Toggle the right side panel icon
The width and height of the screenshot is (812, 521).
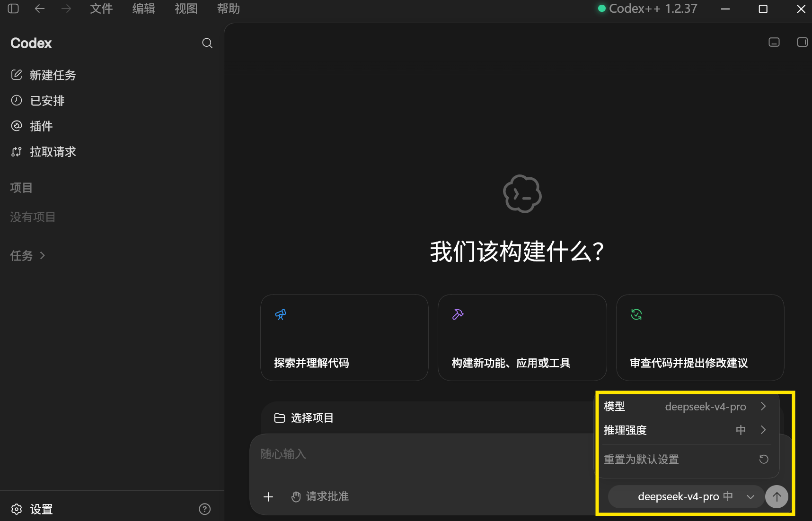(x=803, y=42)
